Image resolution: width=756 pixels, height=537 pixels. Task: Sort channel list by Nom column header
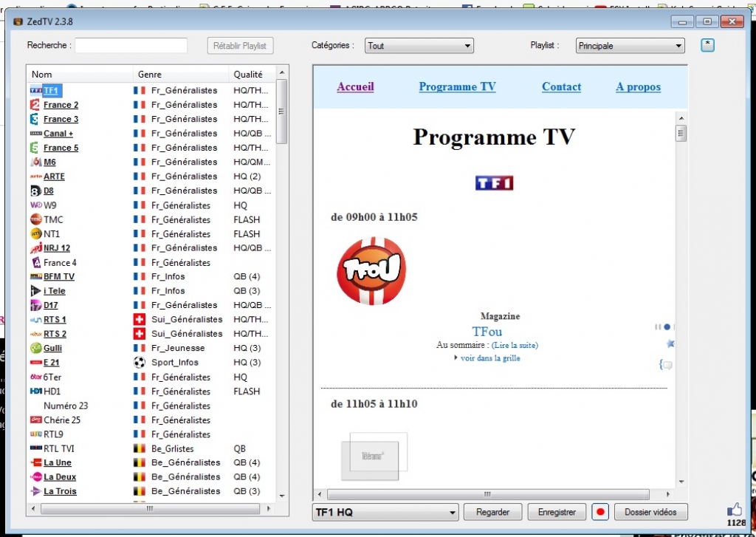[x=80, y=75]
